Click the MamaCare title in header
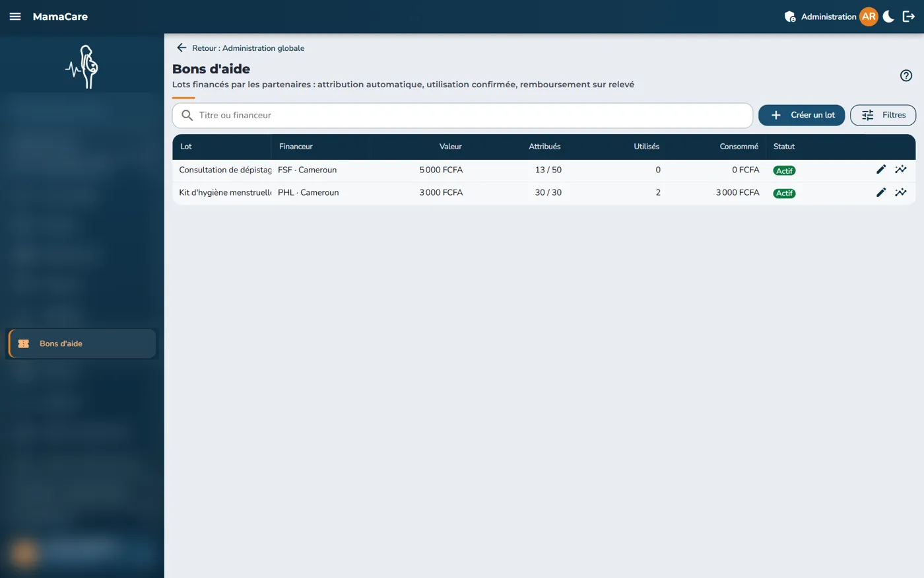This screenshot has width=924, height=578. (x=60, y=17)
